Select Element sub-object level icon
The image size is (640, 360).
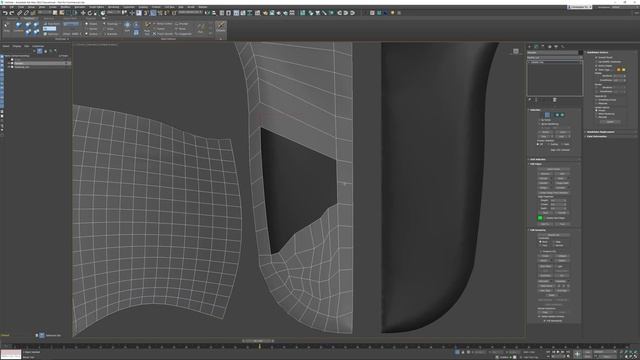[562, 115]
